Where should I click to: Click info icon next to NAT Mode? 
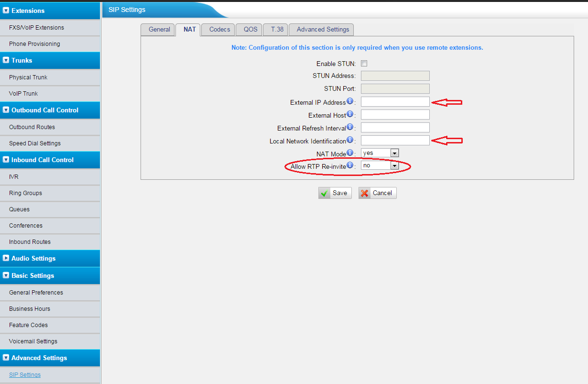point(349,153)
